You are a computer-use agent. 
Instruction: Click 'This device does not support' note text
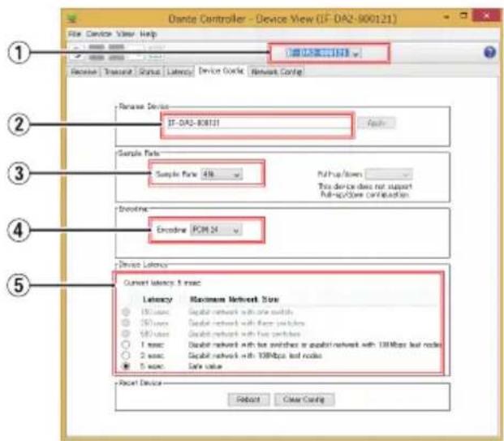(365, 186)
